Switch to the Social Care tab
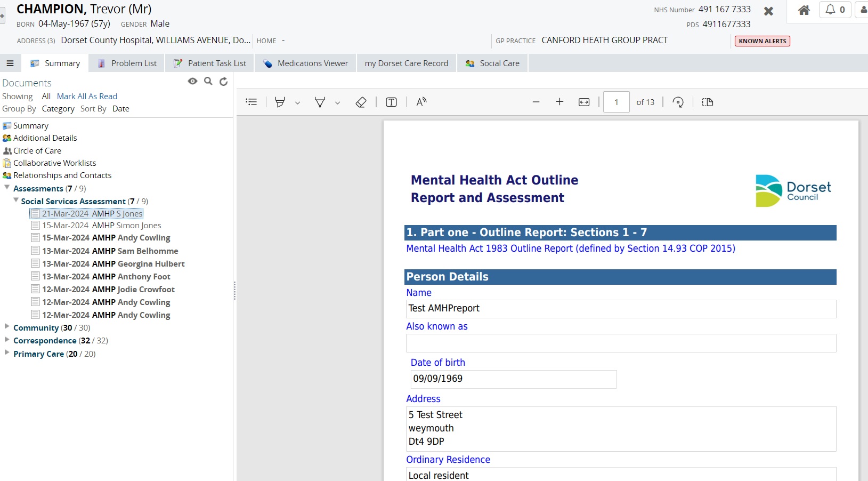Viewport: 868px width, 481px height. click(492, 63)
